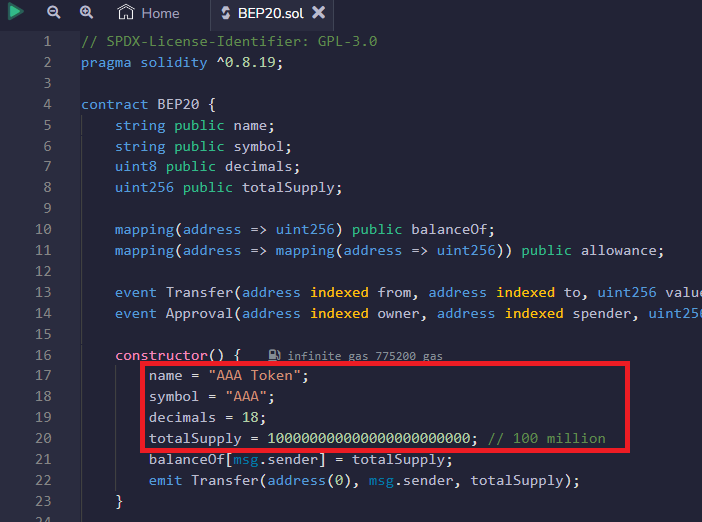The width and height of the screenshot is (702, 522).
Task: Zoom out the editor font size
Action: click(x=54, y=13)
